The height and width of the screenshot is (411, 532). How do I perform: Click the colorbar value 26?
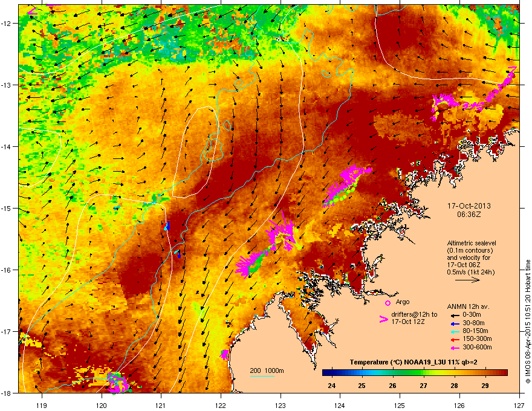click(392, 386)
